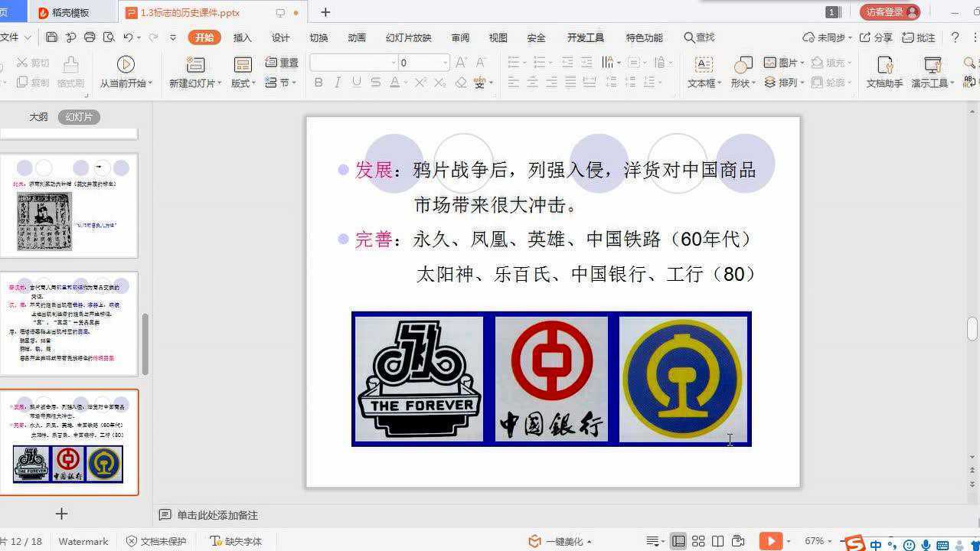
Task: Click the orange slideshow play button in status bar
Action: tap(770, 541)
